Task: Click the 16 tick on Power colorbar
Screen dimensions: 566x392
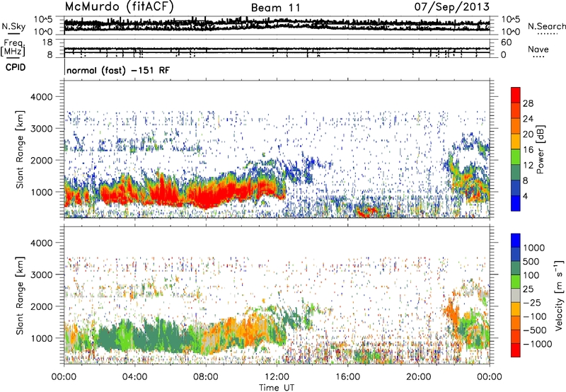Action: (528, 150)
